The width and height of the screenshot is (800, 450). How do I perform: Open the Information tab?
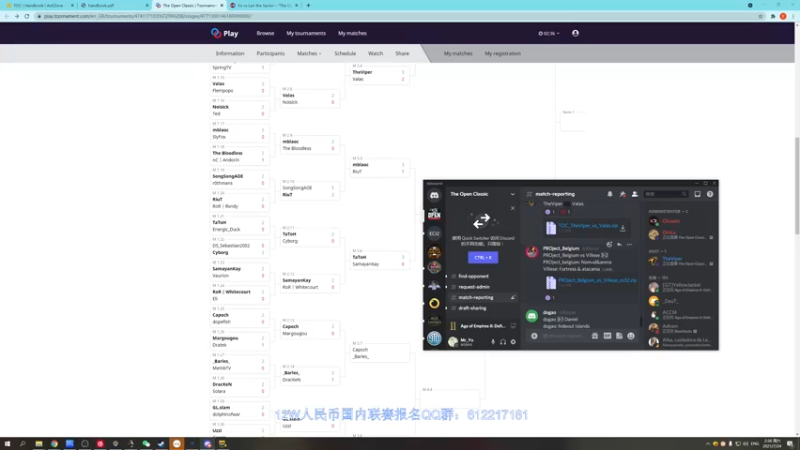pyautogui.click(x=230, y=53)
